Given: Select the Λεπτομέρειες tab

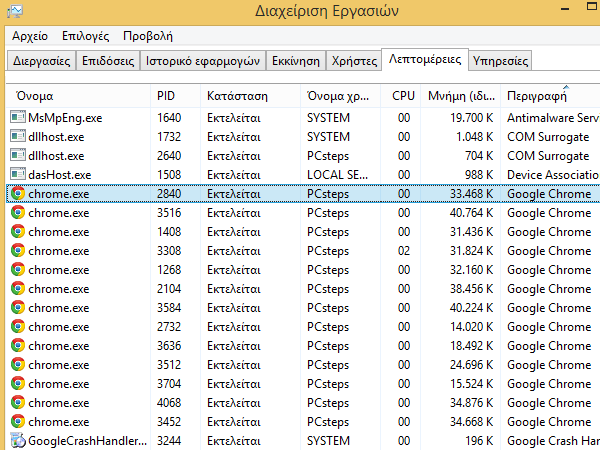Looking at the screenshot, I should tap(425, 59).
